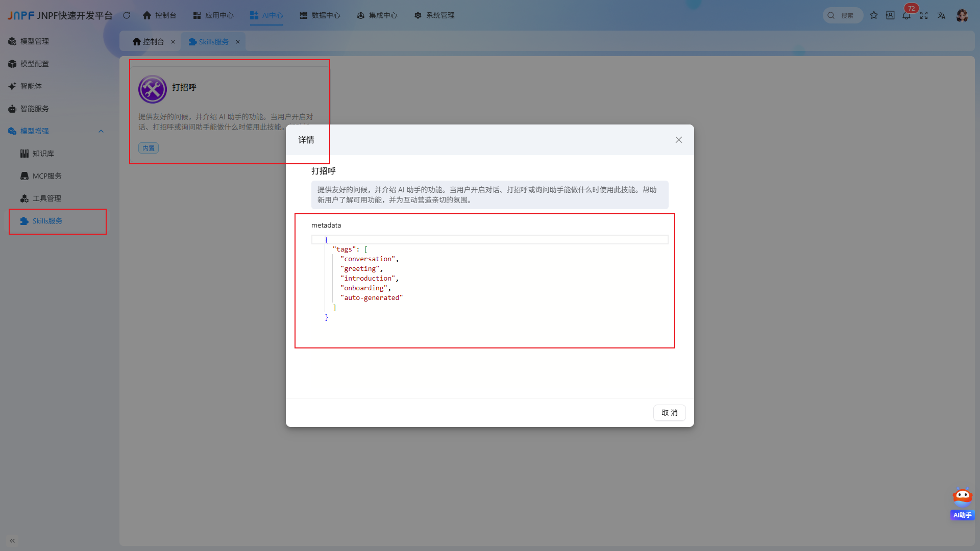Viewport: 980px width, 551px height.
Task: Click the "tags" key in JSON editor
Action: [x=345, y=249]
